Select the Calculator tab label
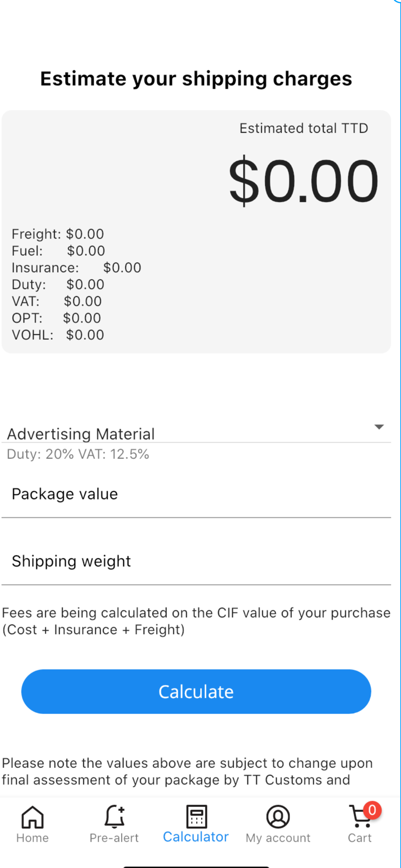 tap(196, 837)
